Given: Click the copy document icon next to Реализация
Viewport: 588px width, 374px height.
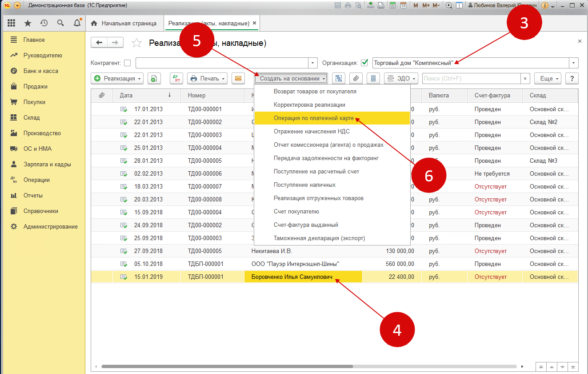Looking at the screenshot, I should click(154, 78).
